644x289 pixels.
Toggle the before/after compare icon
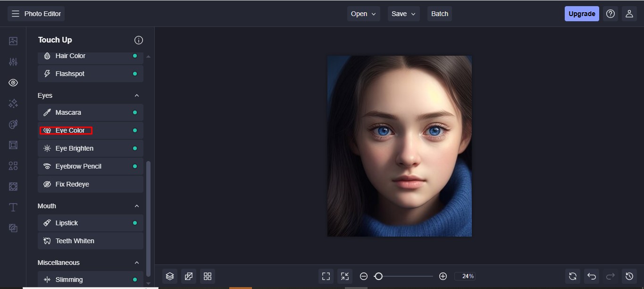pos(189,276)
